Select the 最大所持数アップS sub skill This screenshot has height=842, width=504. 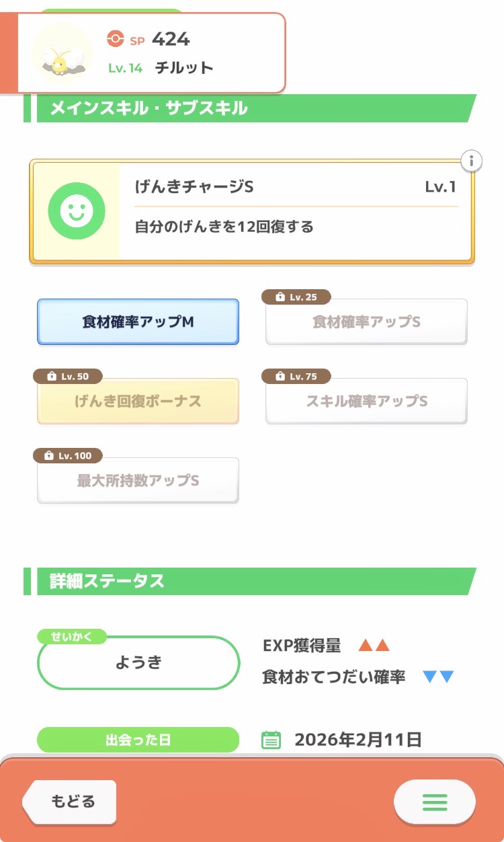pos(138,481)
